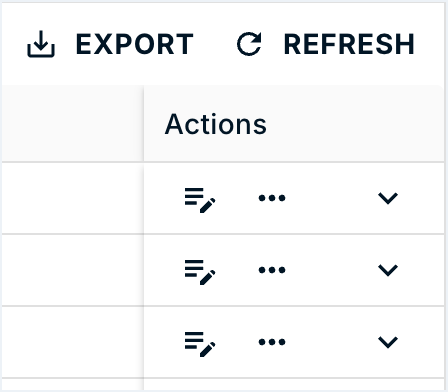Expand the third row with its chevron
The height and width of the screenshot is (392, 448).
click(388, 342)
